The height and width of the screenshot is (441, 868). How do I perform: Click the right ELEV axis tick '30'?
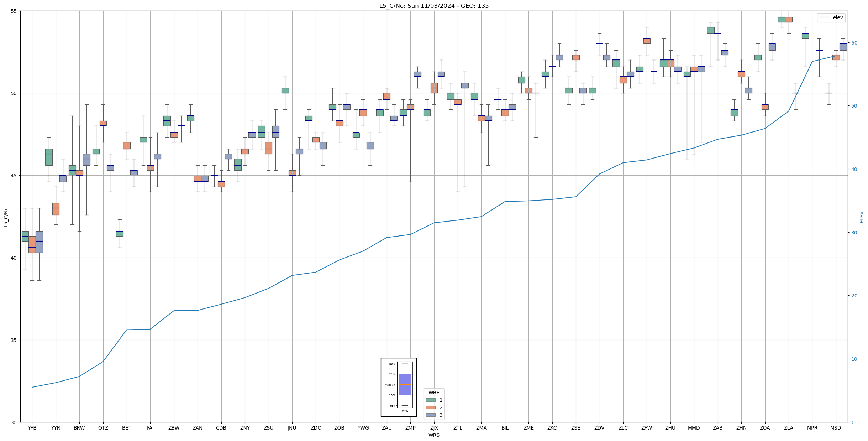pos(854,233)
